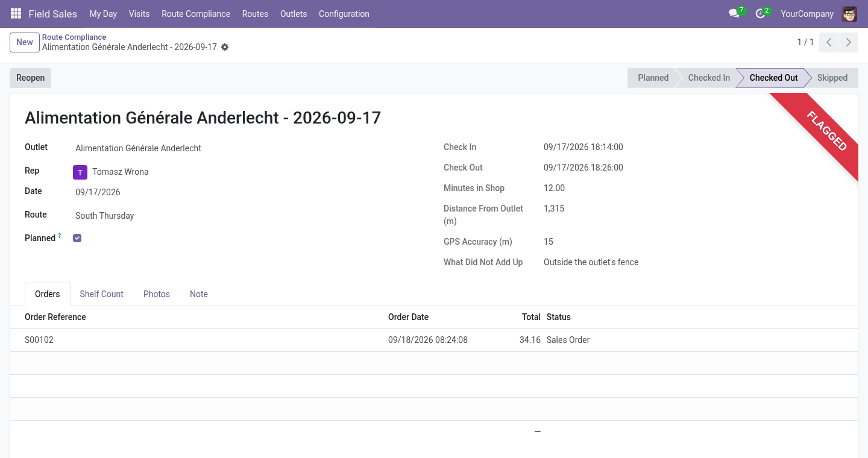Screen dimensions: 868x458
Task: Open the Routes menu
Action: point(255,14)
